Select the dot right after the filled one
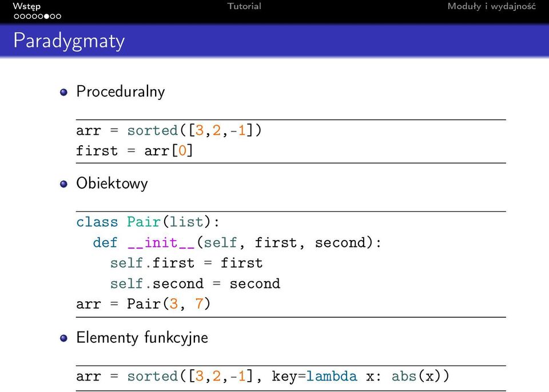The image size is (549, 392). tap(53, 17)
